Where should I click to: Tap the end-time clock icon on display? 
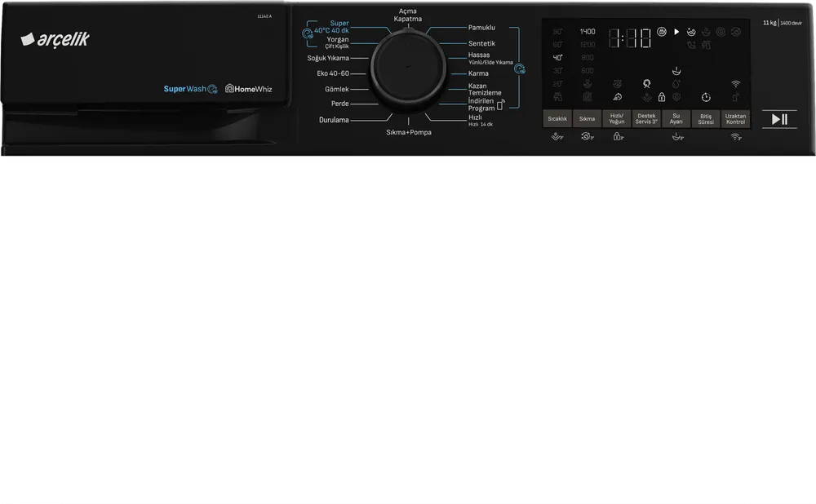pyautogui.click(x=706, y=97)
